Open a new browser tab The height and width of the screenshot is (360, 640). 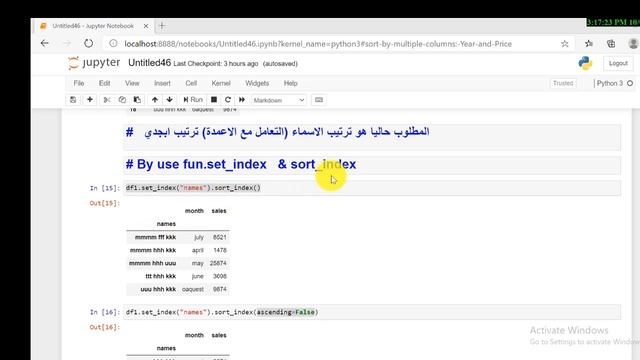[x=162, y=26]
